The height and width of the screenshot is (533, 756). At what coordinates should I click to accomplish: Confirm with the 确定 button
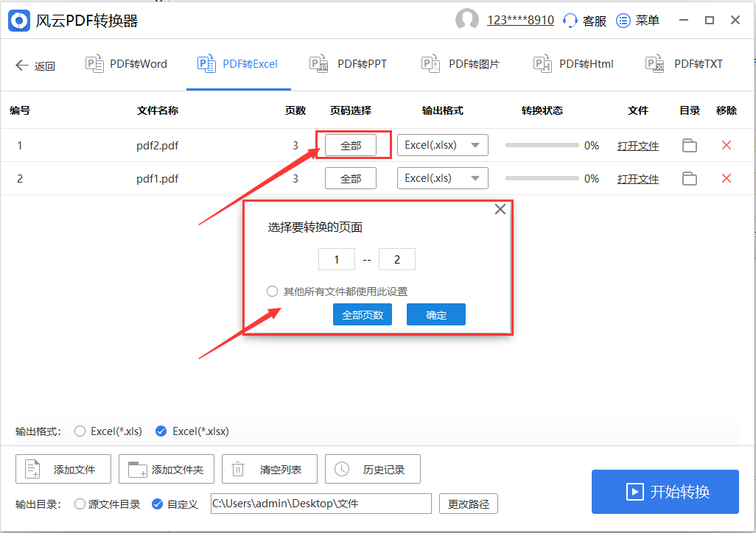point(436,314)
